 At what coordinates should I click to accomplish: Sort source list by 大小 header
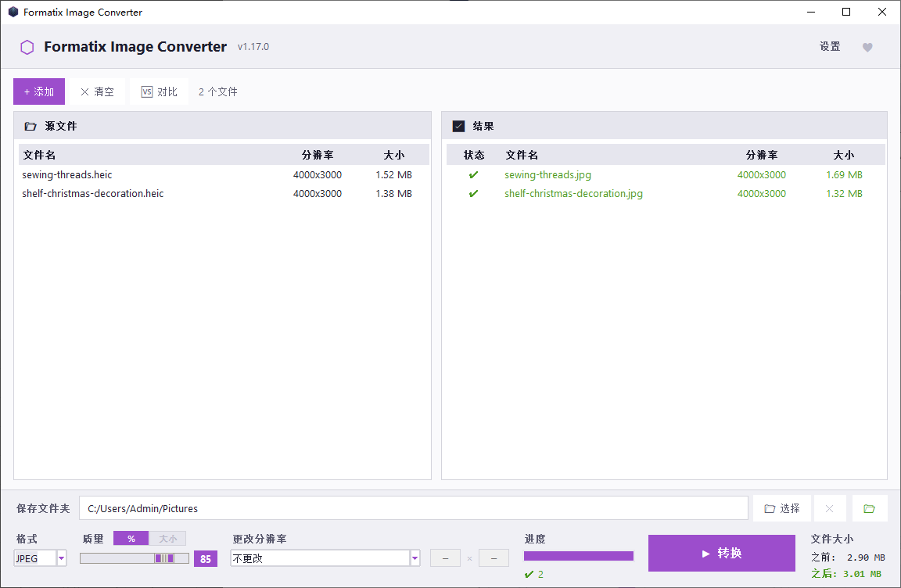click(x=394, y=155)
